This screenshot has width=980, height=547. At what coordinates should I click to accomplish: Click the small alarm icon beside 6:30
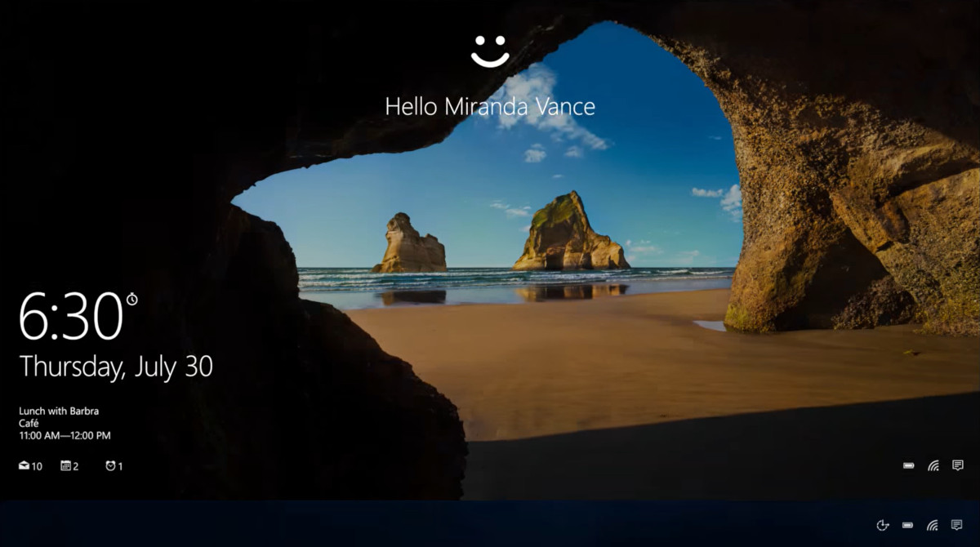[x=131, y=300]
